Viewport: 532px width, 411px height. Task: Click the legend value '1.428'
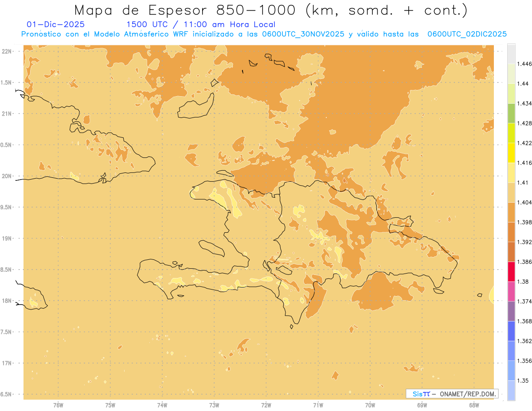point(525,123)
